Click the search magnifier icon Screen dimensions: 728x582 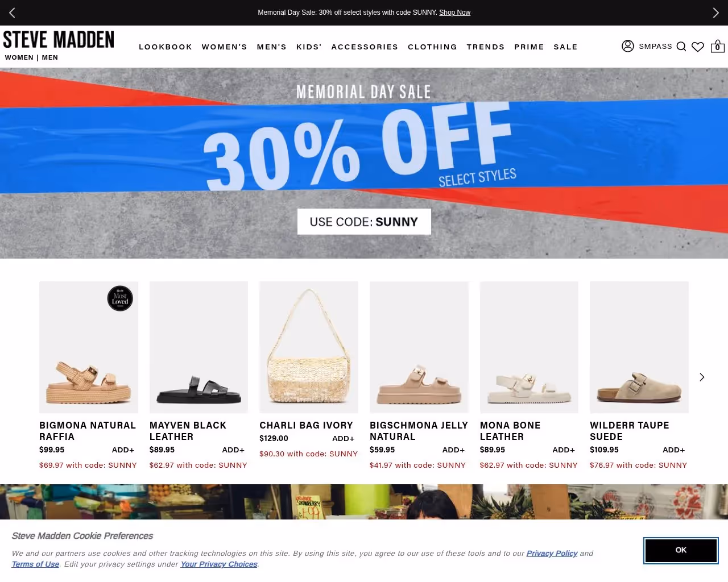[681, 47]
